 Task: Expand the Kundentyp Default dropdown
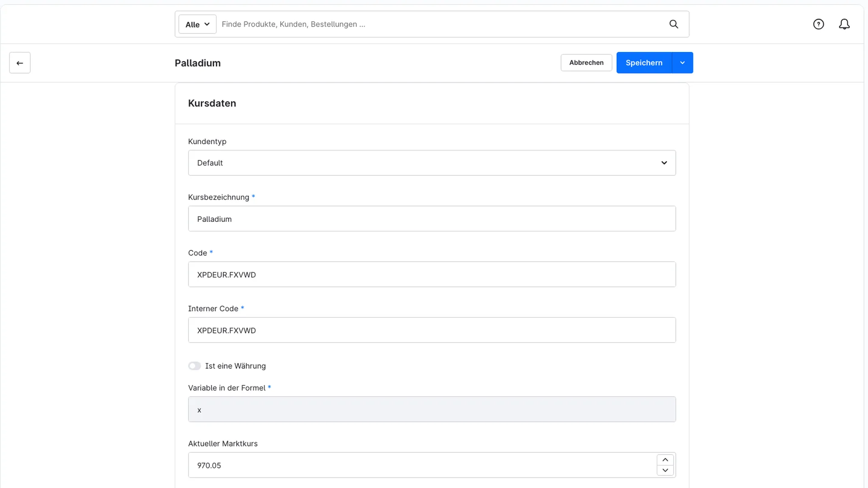(x=432, y=163)
